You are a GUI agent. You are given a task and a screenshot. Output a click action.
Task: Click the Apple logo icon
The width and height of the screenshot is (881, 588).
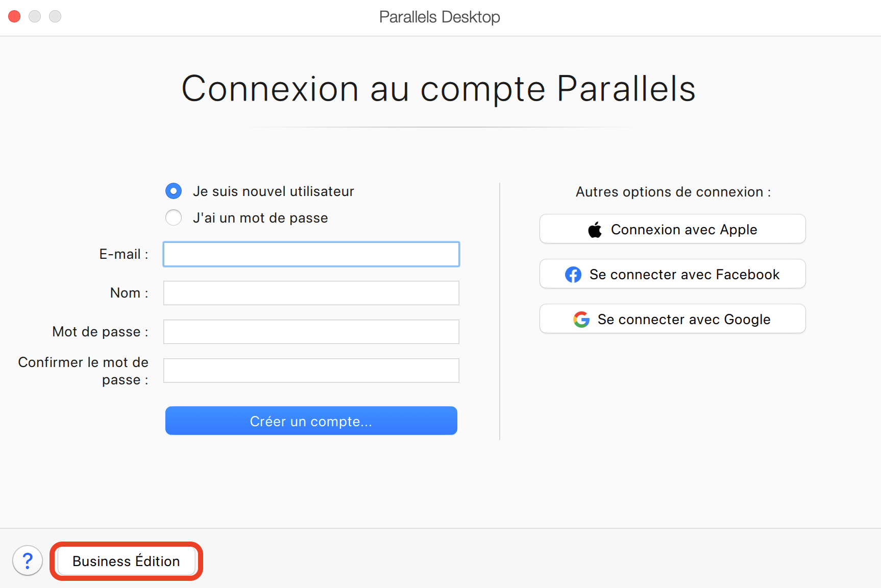click(595, 230)
